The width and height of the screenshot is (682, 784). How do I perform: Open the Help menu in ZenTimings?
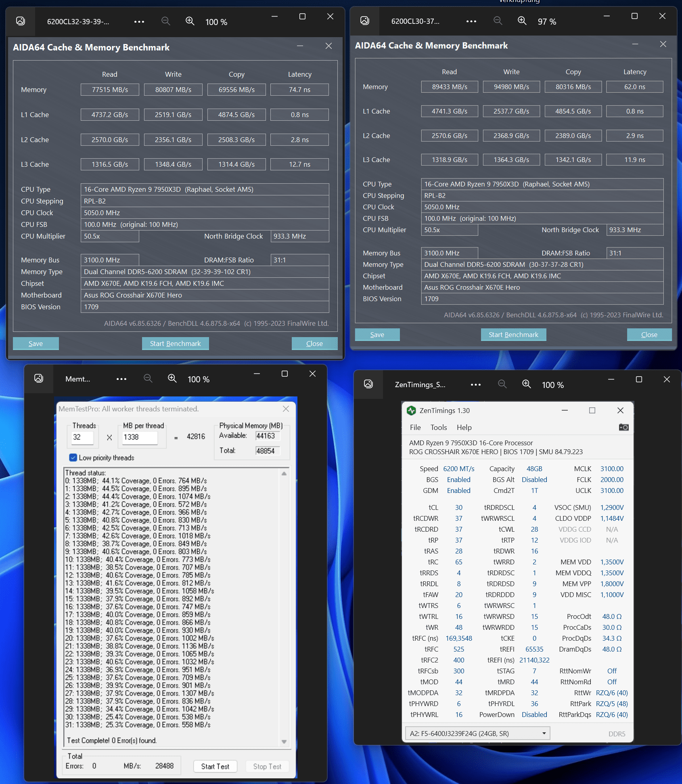pos(464,427)
